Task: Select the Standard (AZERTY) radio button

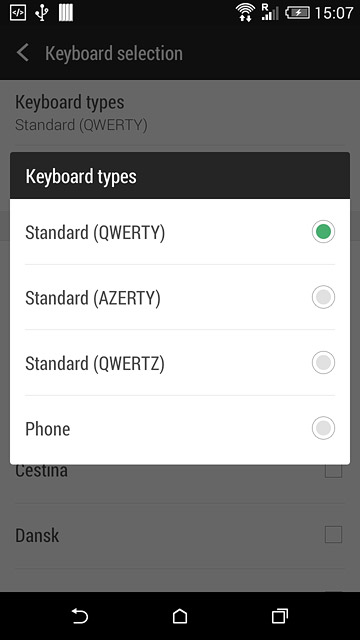Action: (x=323, y=297)
